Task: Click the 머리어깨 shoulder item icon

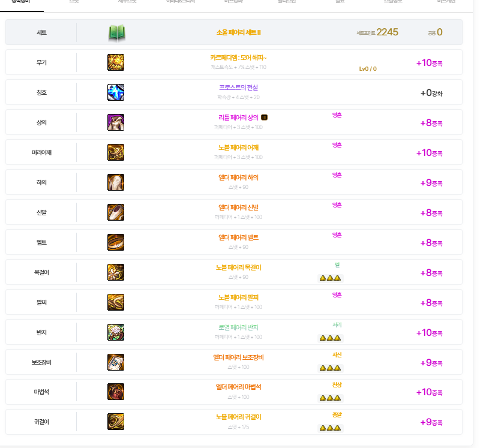Action: (116, 152)
